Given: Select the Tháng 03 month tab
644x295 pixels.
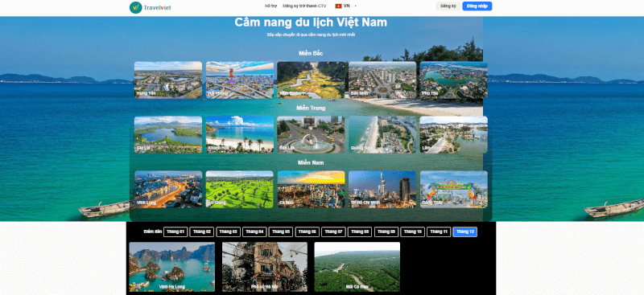Looking at the screenshot, I should tap(229, 231).
